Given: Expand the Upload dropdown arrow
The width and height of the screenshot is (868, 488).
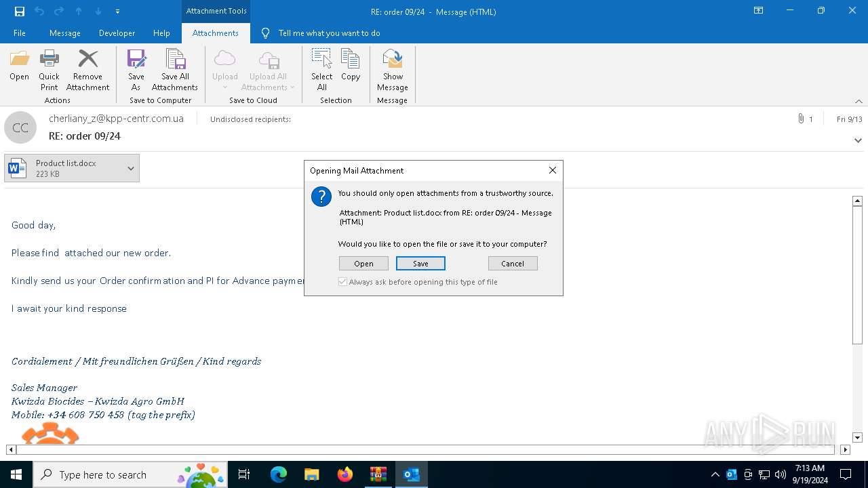Looking at the screenshot, I should 224,87.
